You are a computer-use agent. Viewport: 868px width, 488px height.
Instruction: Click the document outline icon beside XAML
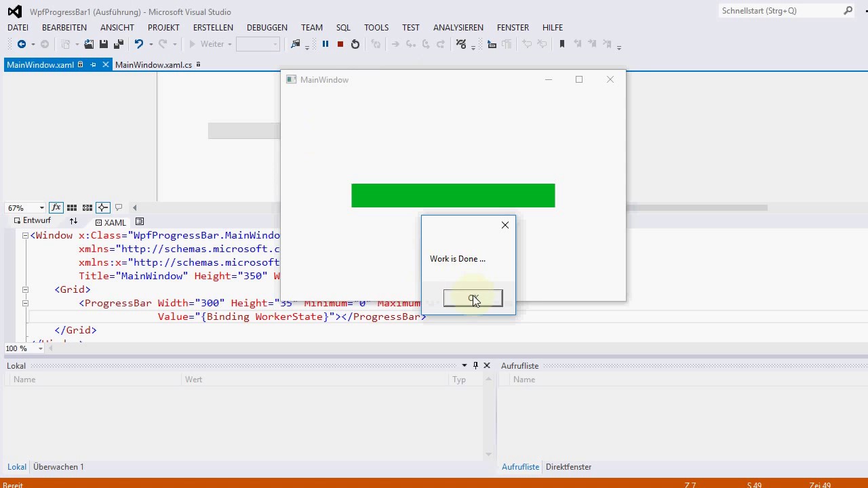pyautogui.click(x=140, y=222)
